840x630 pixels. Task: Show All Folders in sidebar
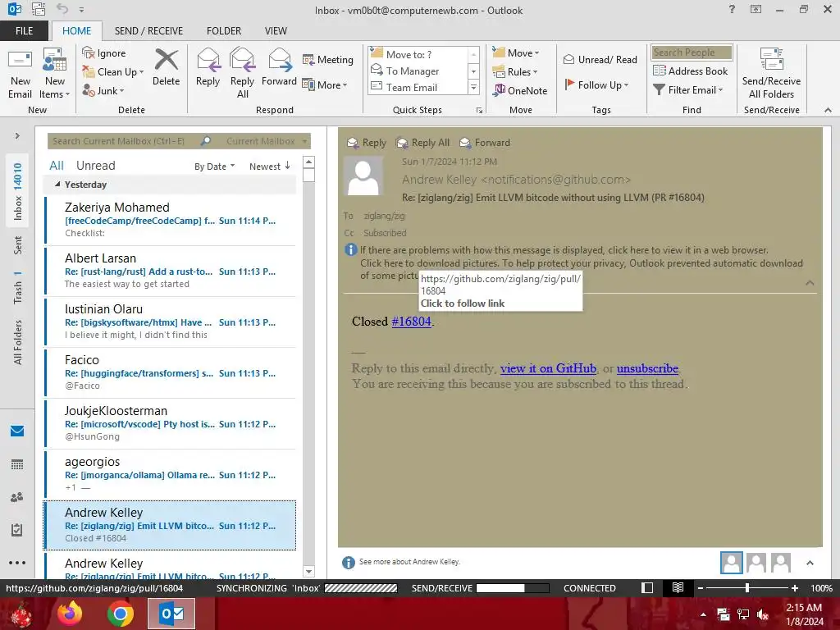coord(18,342)
